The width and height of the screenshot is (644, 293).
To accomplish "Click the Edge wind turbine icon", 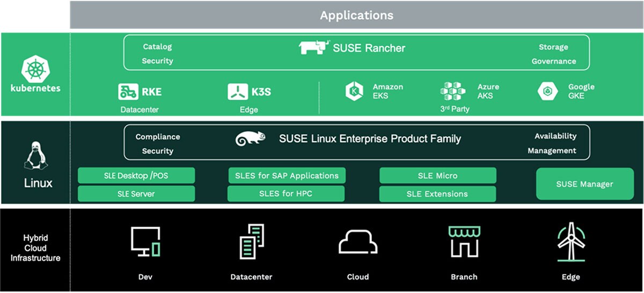I will point(570,241).
